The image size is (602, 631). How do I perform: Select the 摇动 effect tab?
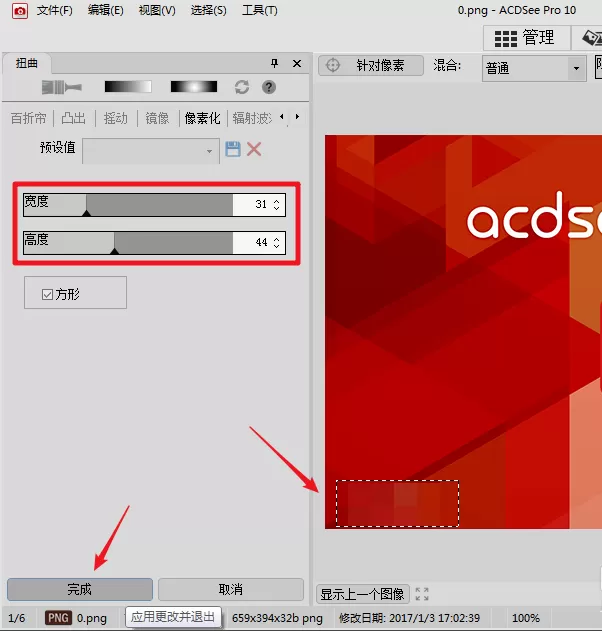pyautogui.click(x=116, y=118)
